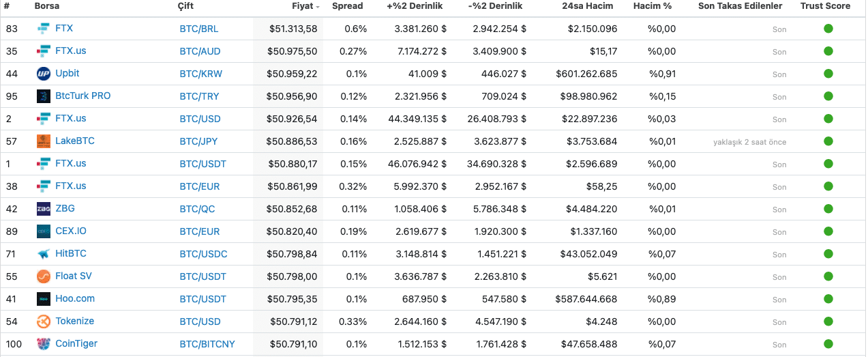
Task: Click the CEX.IO exchange logo icon
Action: click(44, 231)
